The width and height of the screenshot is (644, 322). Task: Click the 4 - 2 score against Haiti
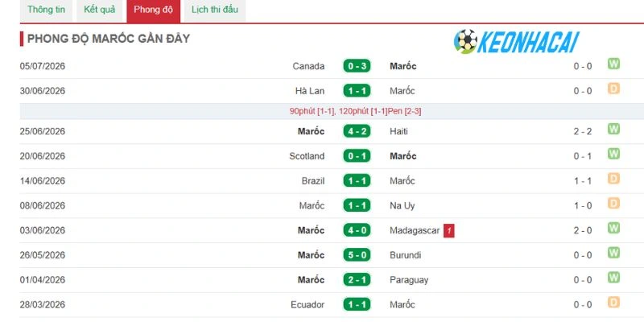(x=357, y=131)
